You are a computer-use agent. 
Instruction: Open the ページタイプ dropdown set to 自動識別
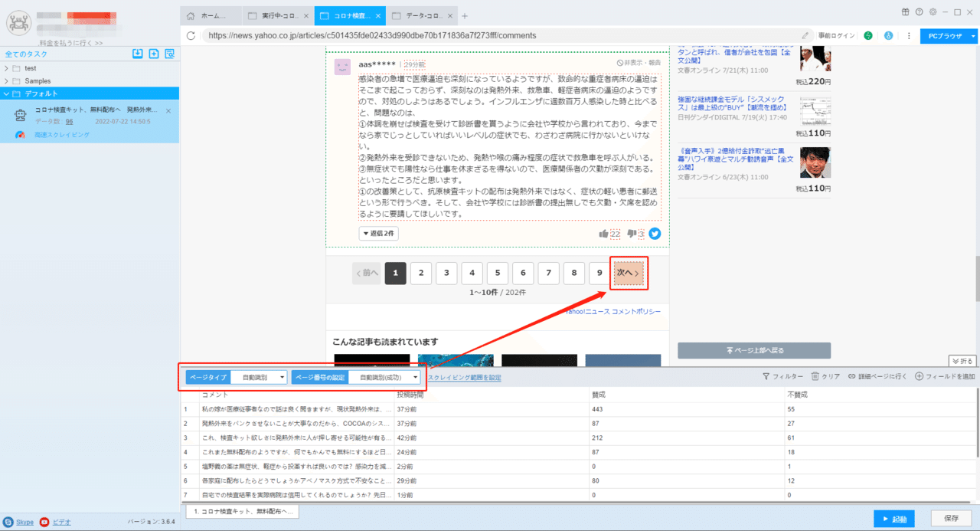click(259, 377)
